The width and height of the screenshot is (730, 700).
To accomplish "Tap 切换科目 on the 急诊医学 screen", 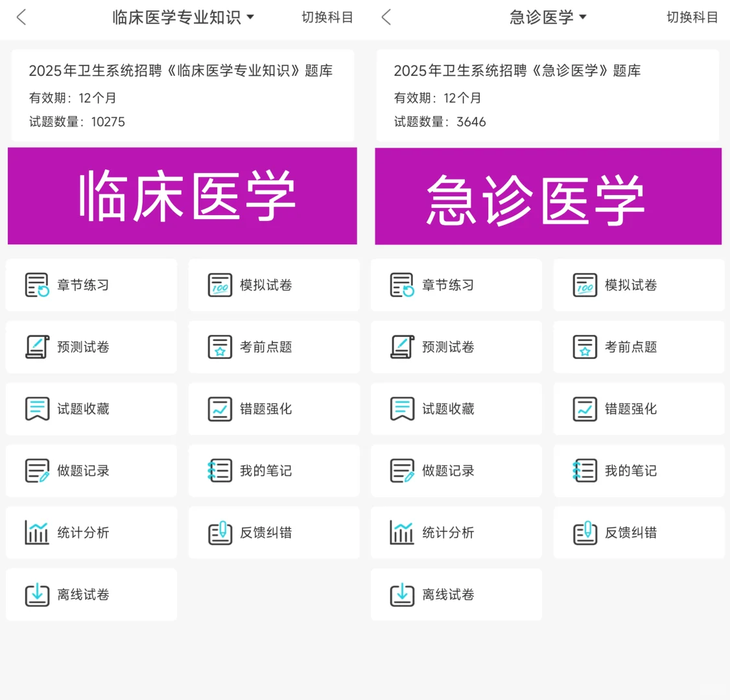I will pyautogui.click(x=692, y=17).
